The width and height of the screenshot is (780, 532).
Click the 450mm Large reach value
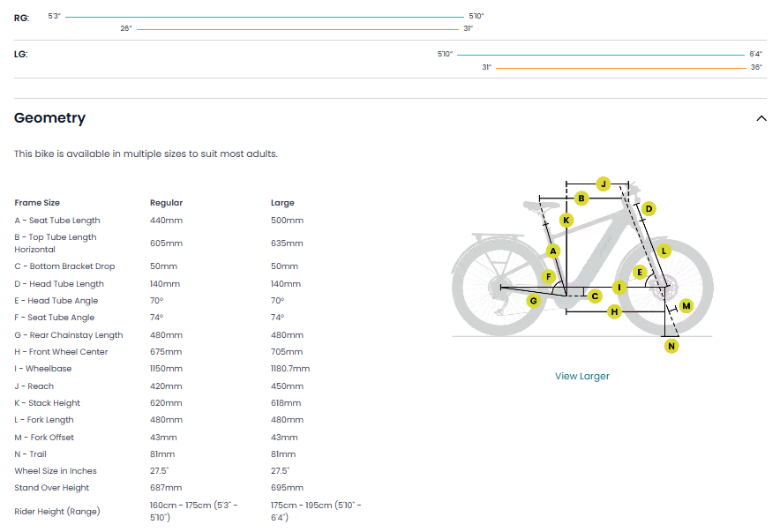pos(287,386)
